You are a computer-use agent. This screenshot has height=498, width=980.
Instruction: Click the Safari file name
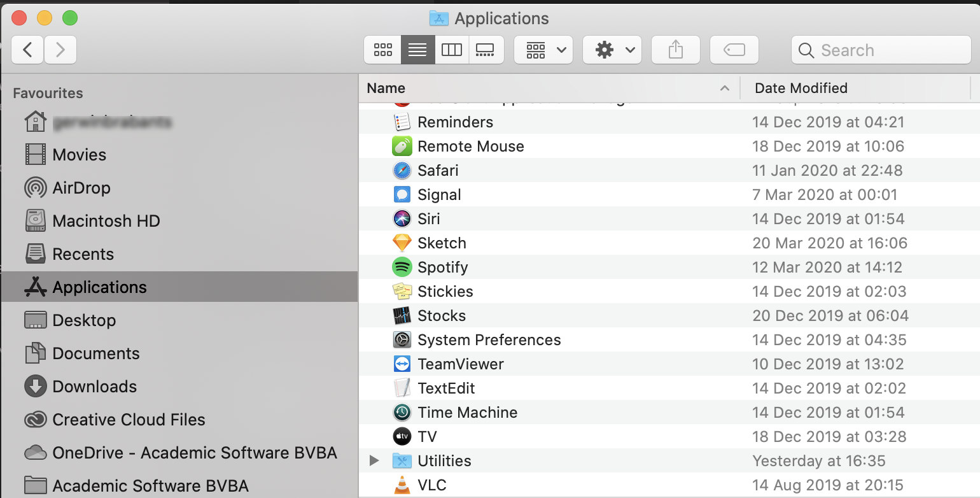(438, 170)
